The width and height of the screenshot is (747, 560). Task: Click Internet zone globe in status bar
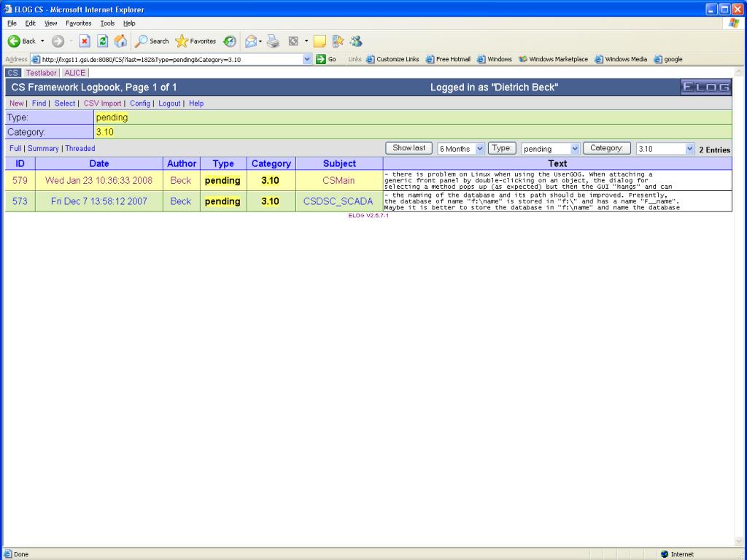[665, 554]
